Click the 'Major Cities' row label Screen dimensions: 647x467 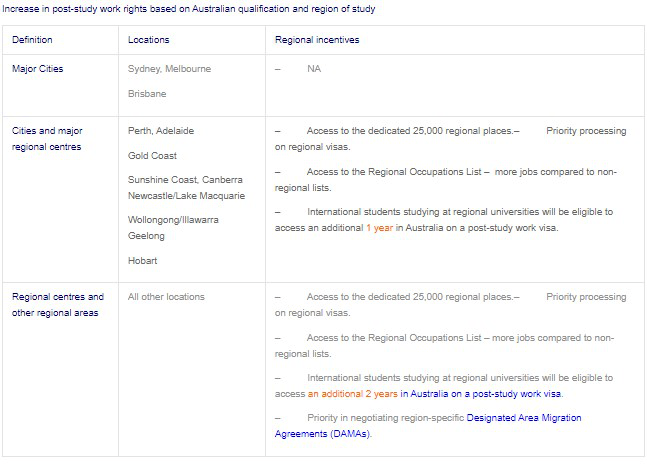(38, 69)
